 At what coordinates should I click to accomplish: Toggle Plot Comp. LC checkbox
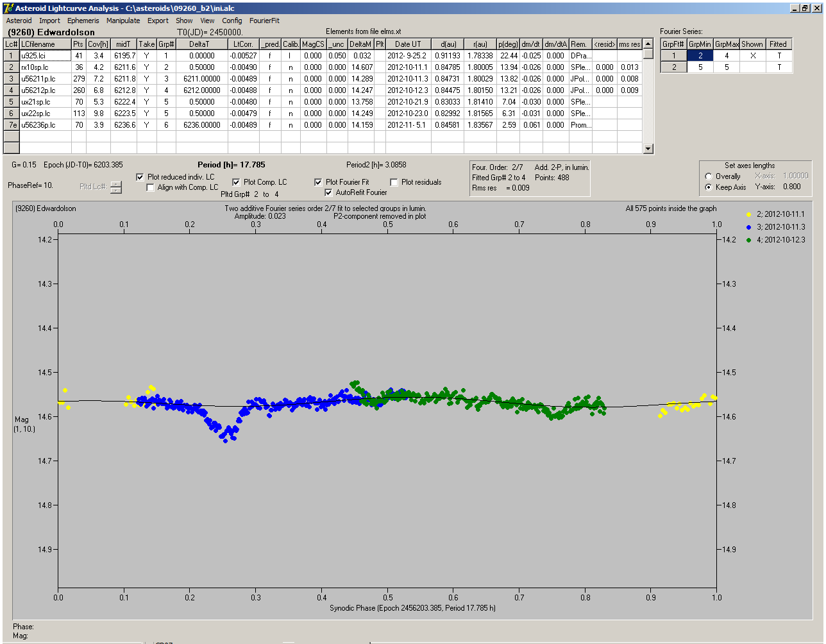click(237, 182)
